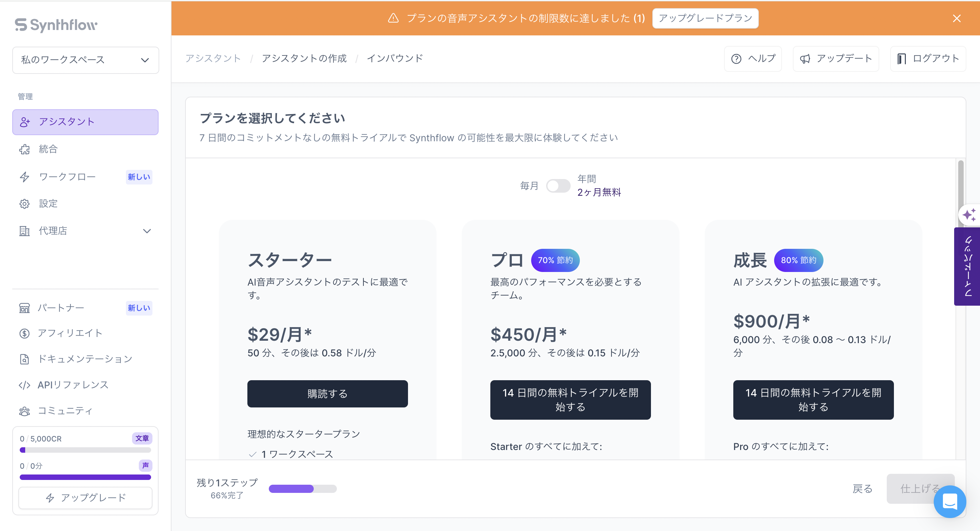Click the APIリファレンス code brackets icon
The width and height of the screenshot is (980, 531).
point(25,385)
